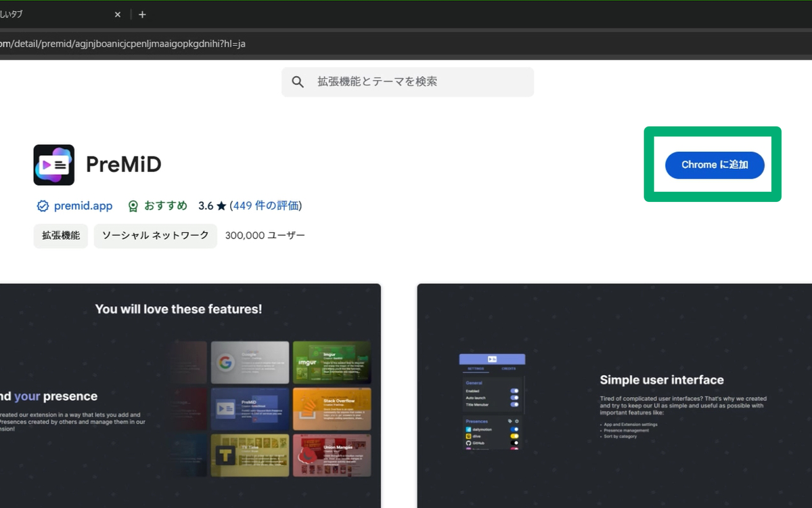Click the おすすめ featured badge icon

pos(133,206)
